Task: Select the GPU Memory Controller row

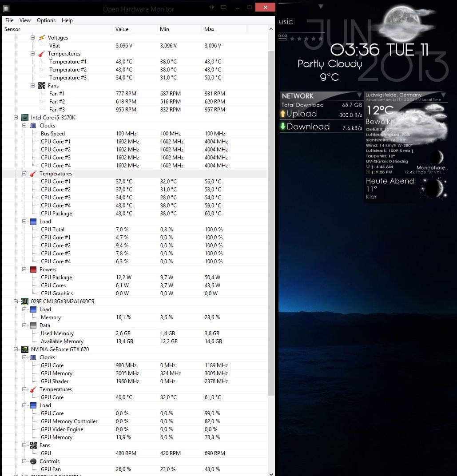Action: (135, 421)
